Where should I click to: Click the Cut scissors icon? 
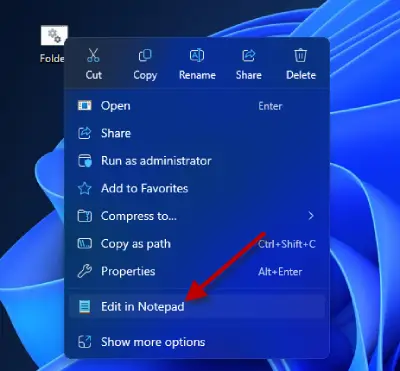coord(93,55)
